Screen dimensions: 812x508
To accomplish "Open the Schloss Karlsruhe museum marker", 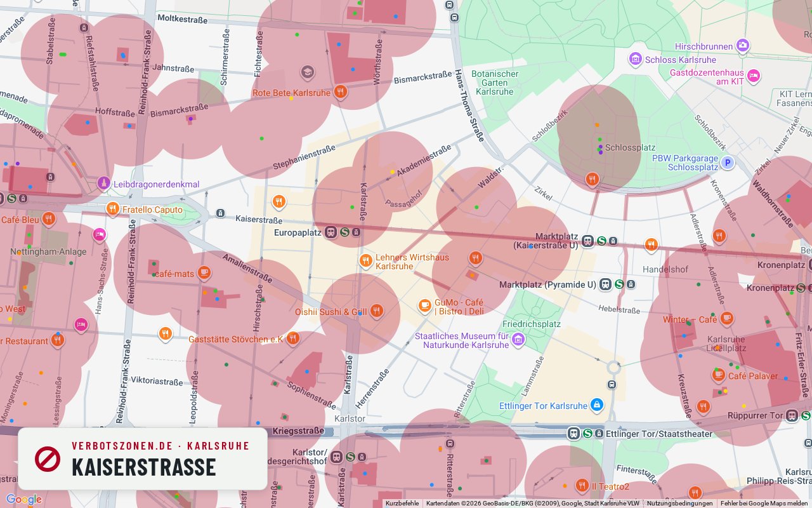I will click(x=636, y=59).
